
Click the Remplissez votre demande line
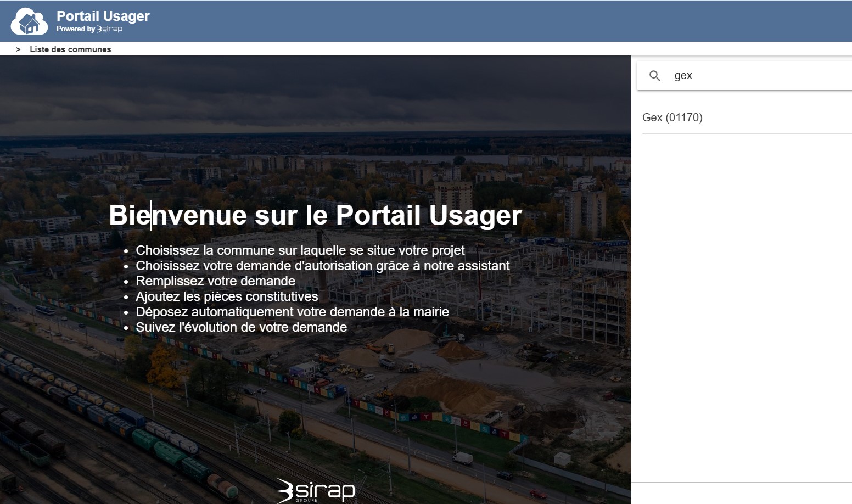point(215,281)
